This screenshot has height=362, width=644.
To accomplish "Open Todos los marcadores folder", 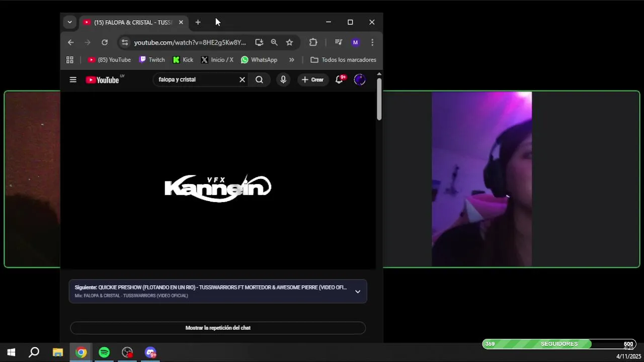I will click(343, 60).
